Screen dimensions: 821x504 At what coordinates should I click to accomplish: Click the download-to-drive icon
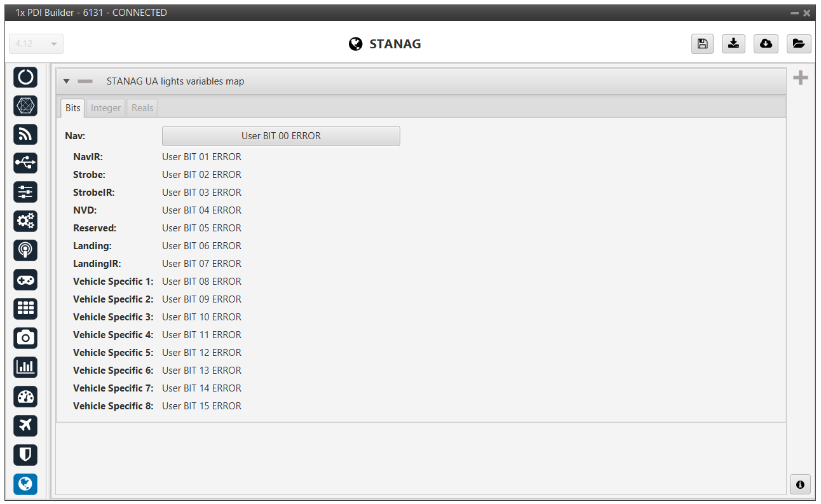[x=734, y=43]
